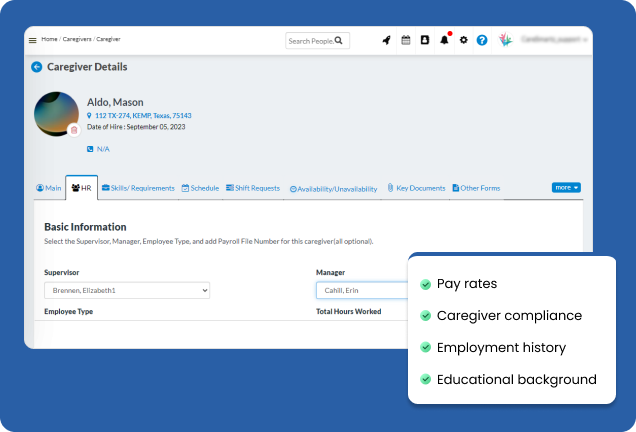This screenshot has height=432, width=636.
Task: Click the search magnifier icon
Action: 339,41
